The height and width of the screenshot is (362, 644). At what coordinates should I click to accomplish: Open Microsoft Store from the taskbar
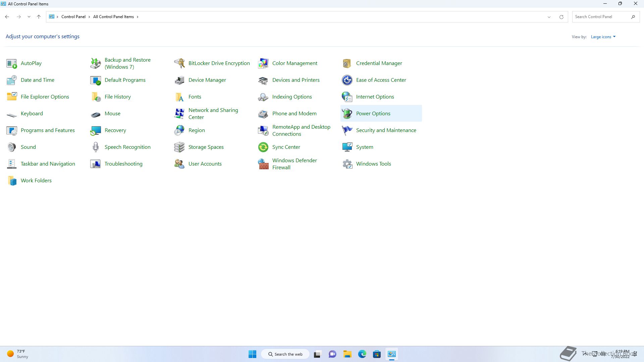point(377,354)
